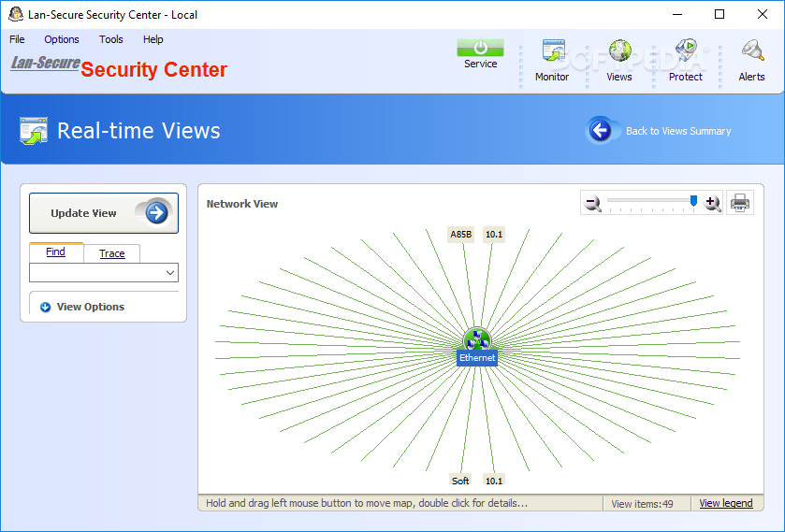Select the bottom 10.1 node label
The height and width of the screenshot is (532, 785).
pyautogui.click(x=494, y=481)
